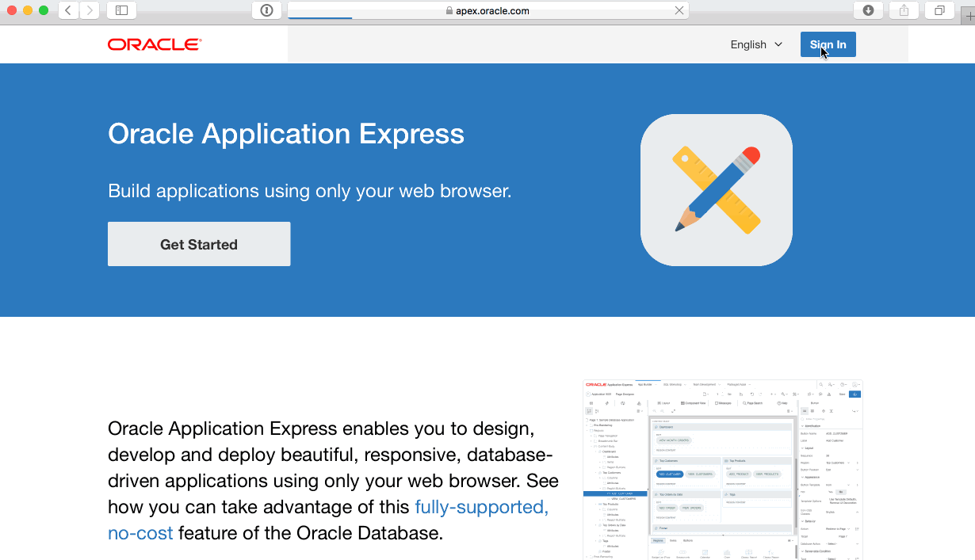The width and height of the screenshot is (975, 560).
Task: Open the Share sheet
Action: tap(904, 10)
